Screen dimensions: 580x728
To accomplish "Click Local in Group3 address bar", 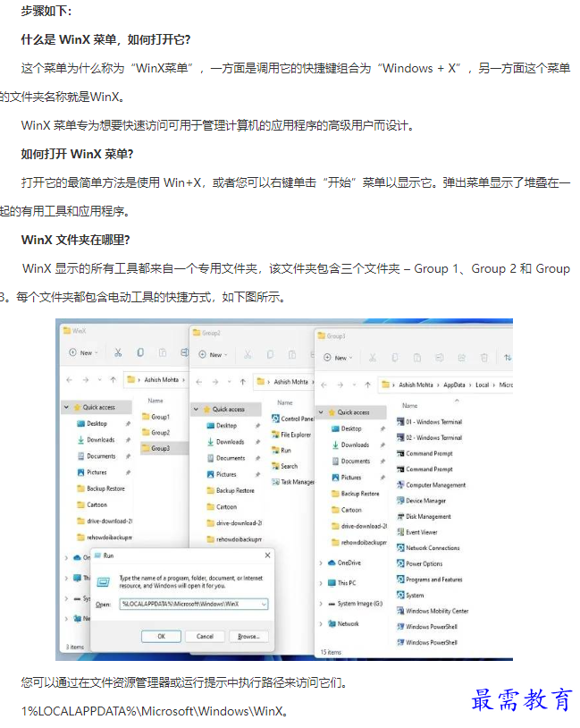I will pyautogui.click(x=482, y=385).
